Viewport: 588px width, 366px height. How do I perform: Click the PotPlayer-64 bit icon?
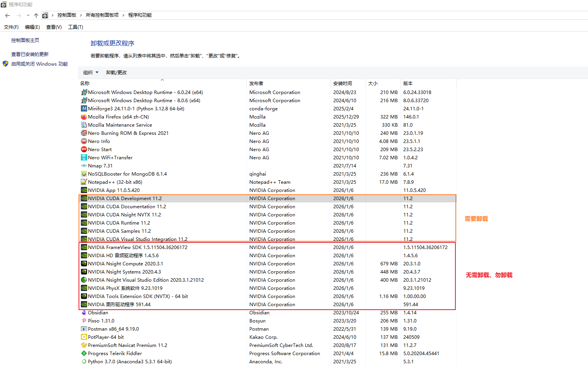click(x=84, y=337)
